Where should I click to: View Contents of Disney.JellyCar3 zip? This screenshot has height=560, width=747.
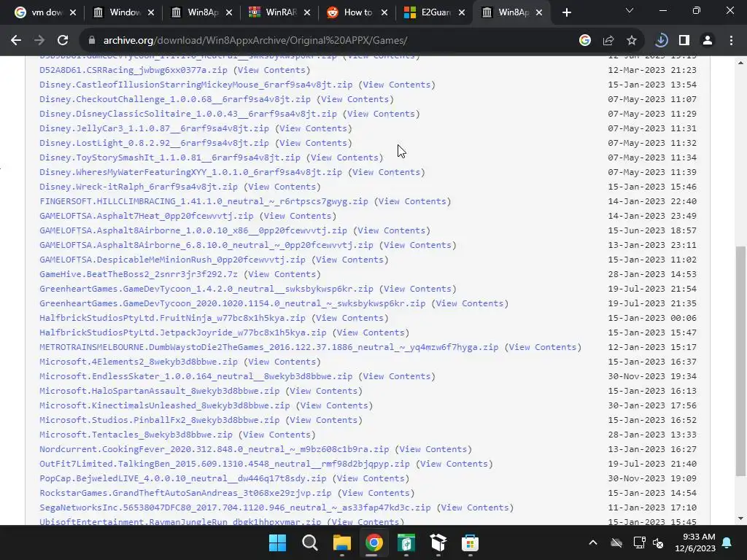coord(314,128)
